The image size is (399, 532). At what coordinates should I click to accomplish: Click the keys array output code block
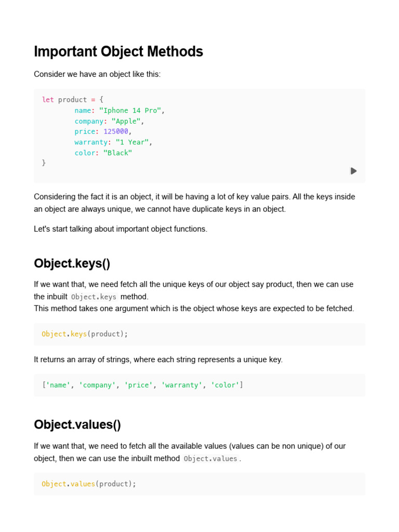pyautogui.click(x=142, y=385)
